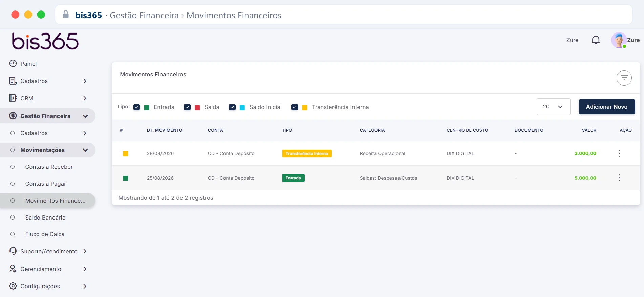Open the Zure user avatar menu
This screenshot has height=297, width=644.
(619, 40)
